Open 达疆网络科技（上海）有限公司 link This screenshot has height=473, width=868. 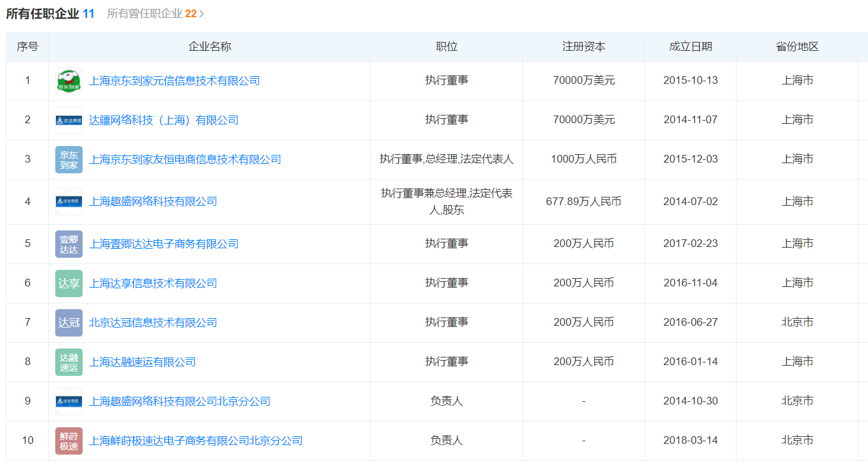click(163, 120)
